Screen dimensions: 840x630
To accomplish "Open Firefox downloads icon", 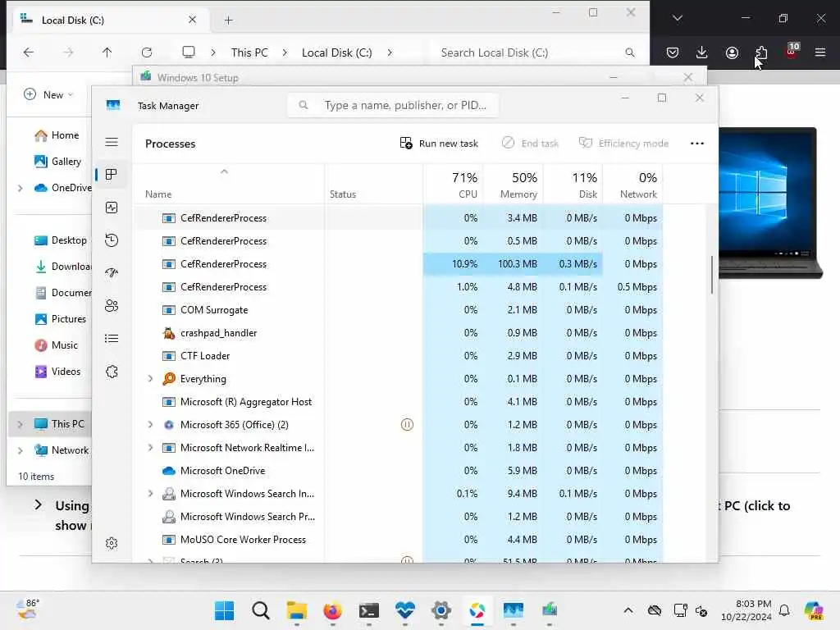I will point(702,52).
